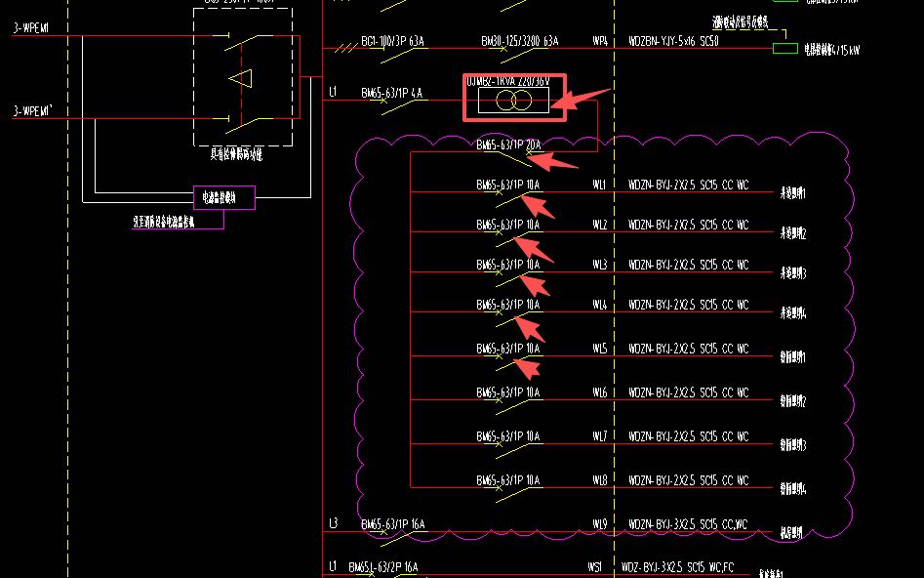
Task: Select the BM65-63/1P 4A breaker switch symbol
Action: click(398, 106)
